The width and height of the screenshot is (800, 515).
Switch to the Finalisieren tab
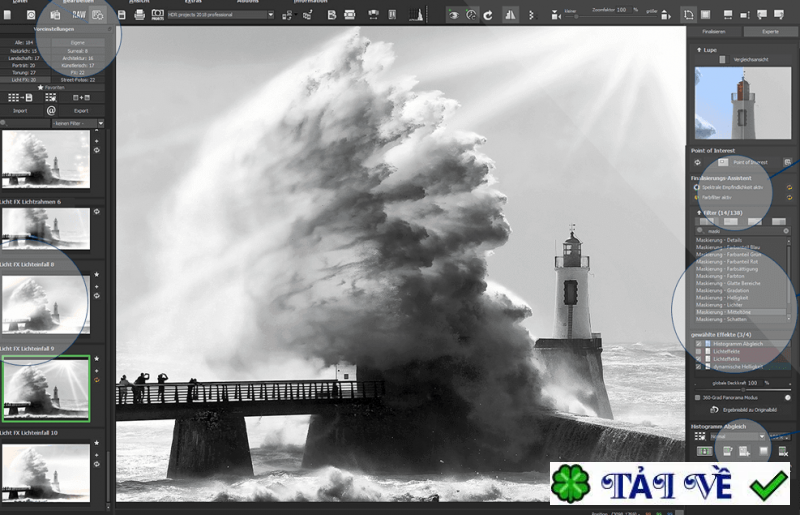tap(713, 32)
